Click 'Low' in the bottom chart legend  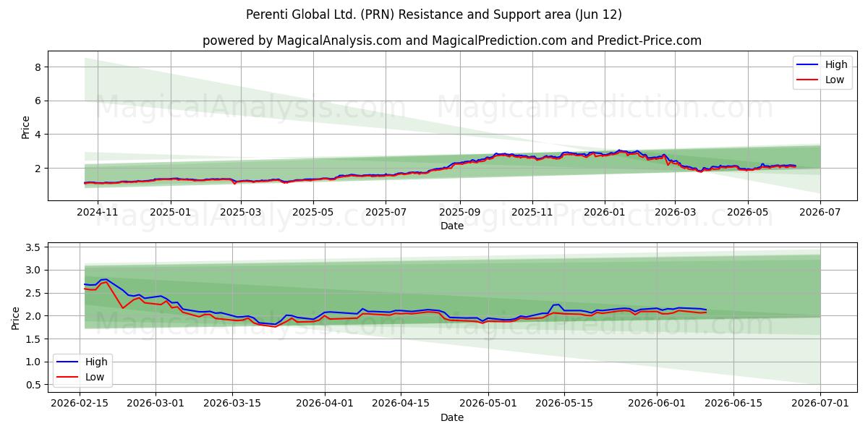coord(95,377)
